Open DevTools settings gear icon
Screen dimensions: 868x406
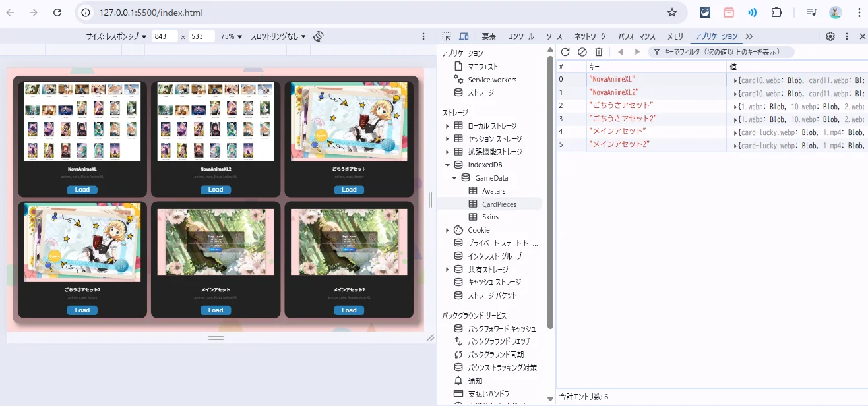click(830, 36)
